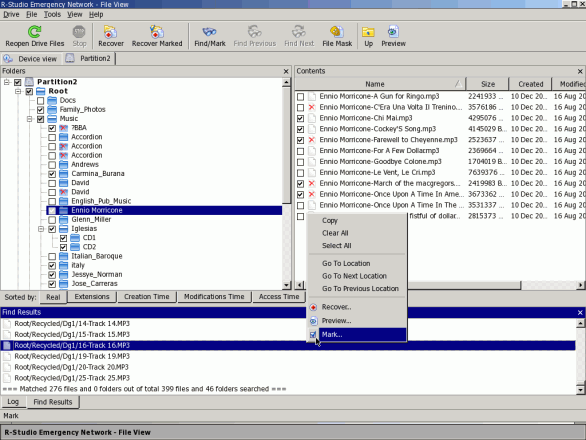Click the Glenn_Miller folder icon
Image resolution: width=586 pixels, height=440 pixels.
pos(64,219)
